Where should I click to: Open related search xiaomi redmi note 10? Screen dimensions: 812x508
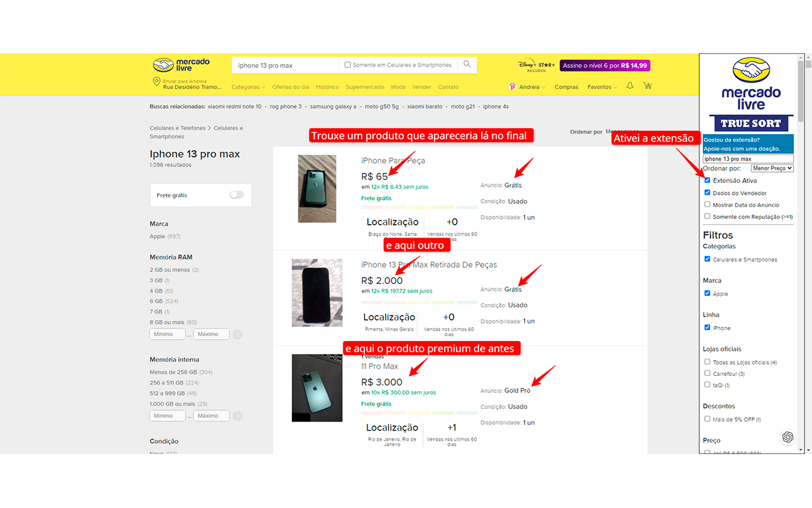[x=234, y=107]
